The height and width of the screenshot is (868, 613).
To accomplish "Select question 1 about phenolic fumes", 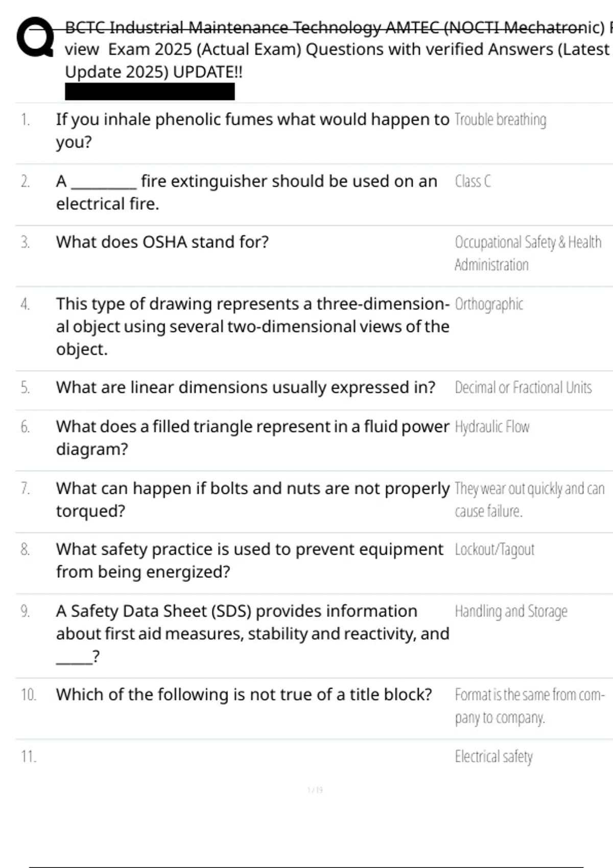I will [x=252, y=131].
